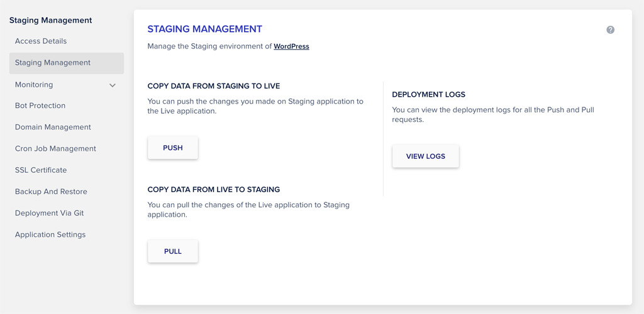Expand the Monitoring chevron arrow
This screenshot has height=314, width=644.
coord(113,85)
